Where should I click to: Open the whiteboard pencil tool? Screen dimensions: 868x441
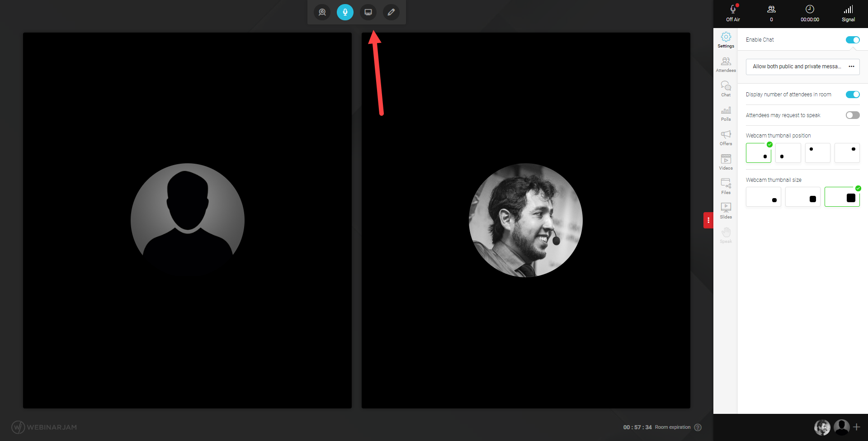point(391,12)
